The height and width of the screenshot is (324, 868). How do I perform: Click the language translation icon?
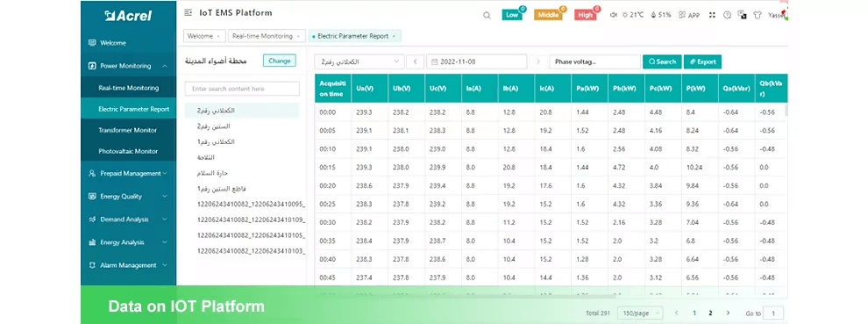pos(742,15)
